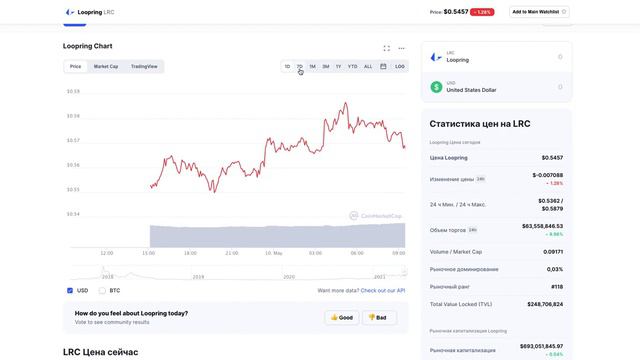Screen dimensions: 640x360
Task: Click the Vote to see community results text
Action: (112, 322)
